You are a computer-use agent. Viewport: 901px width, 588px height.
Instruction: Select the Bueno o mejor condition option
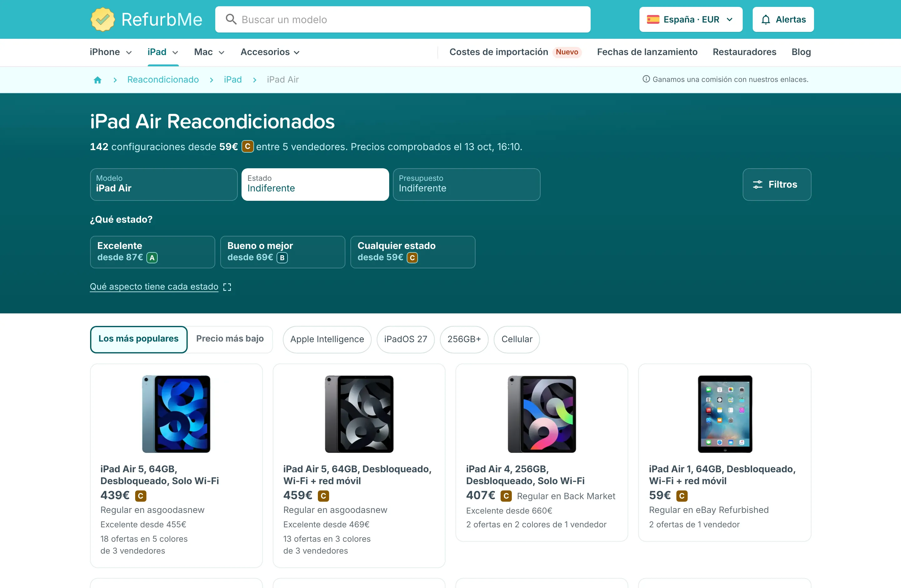point(283,252)
